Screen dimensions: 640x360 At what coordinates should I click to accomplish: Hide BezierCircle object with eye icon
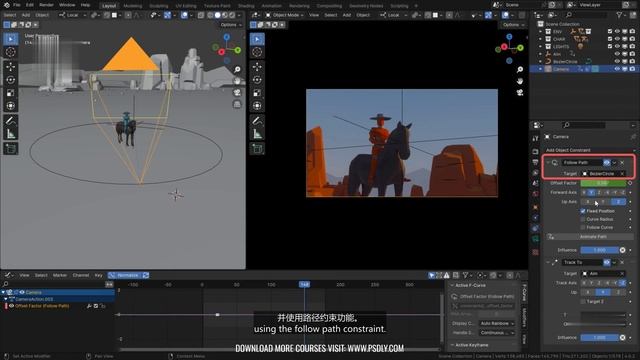(x=617, y=62)
